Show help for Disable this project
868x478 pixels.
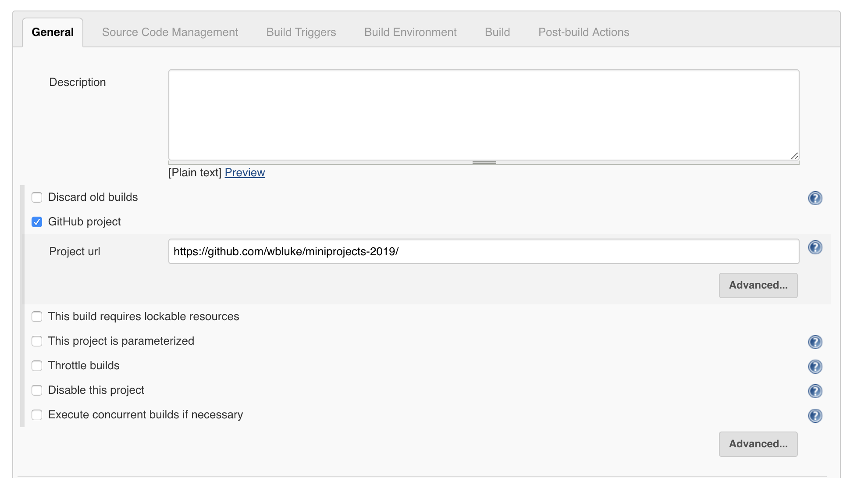[x=815, y=391]
